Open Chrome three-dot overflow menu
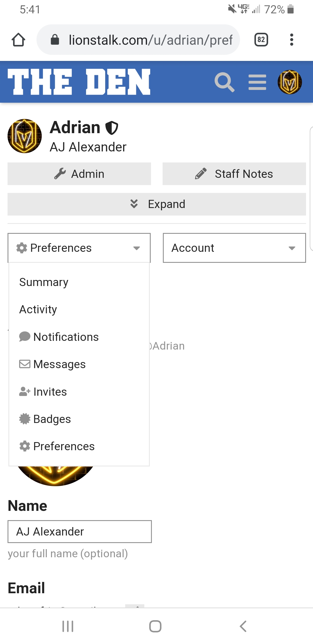The height and width of the screenshot is (644, 313). 292,40
